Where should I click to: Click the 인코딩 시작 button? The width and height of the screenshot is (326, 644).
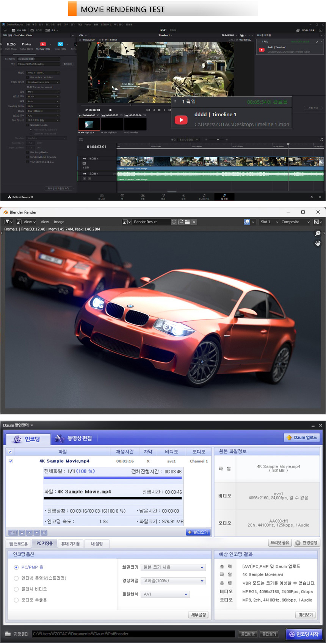(x=304, y=634)
